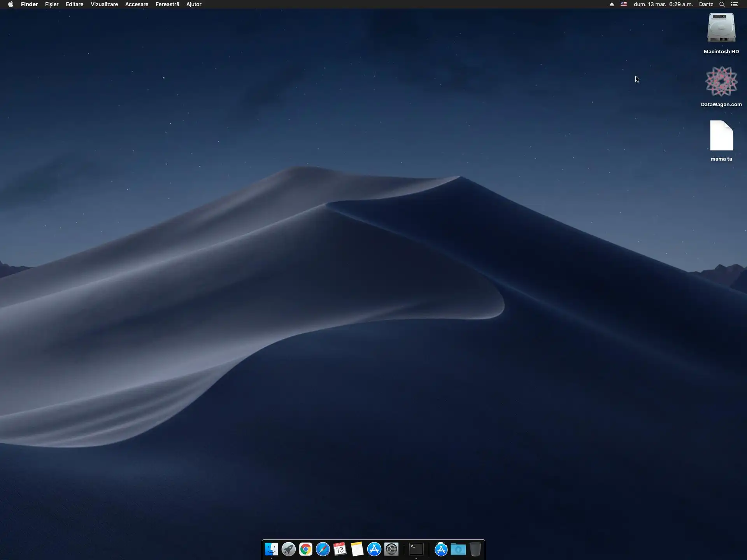Open the Accesare menu
The width and height of the screenshot is (747, 560).
click(137, 4)
